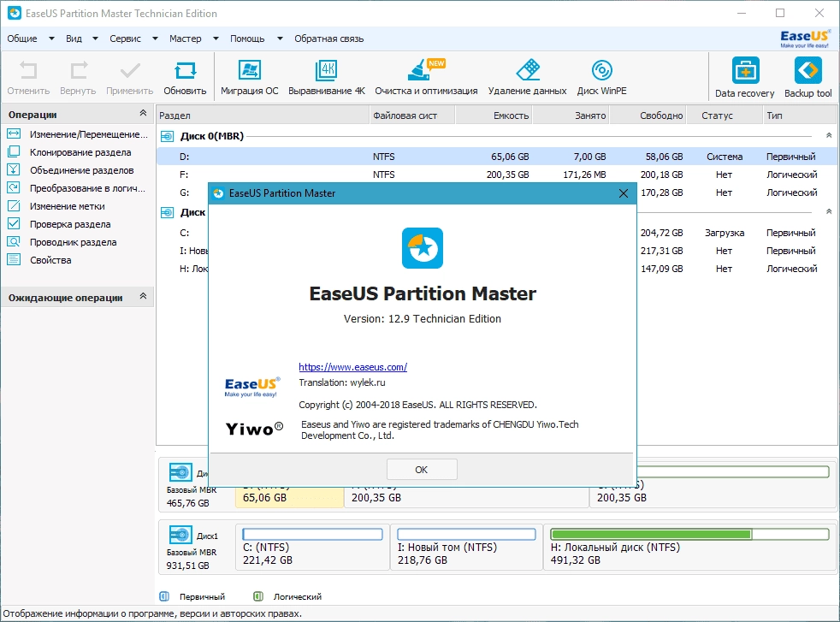Viewport: 840px width, 622px height.
Task: Sort by the Раздел column header
Action: click(x=263, y=116)
